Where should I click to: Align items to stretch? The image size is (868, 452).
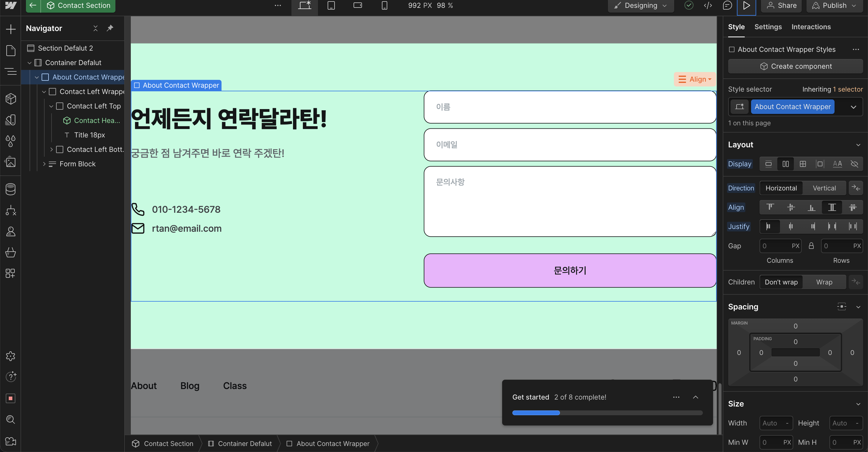[832, 208]
